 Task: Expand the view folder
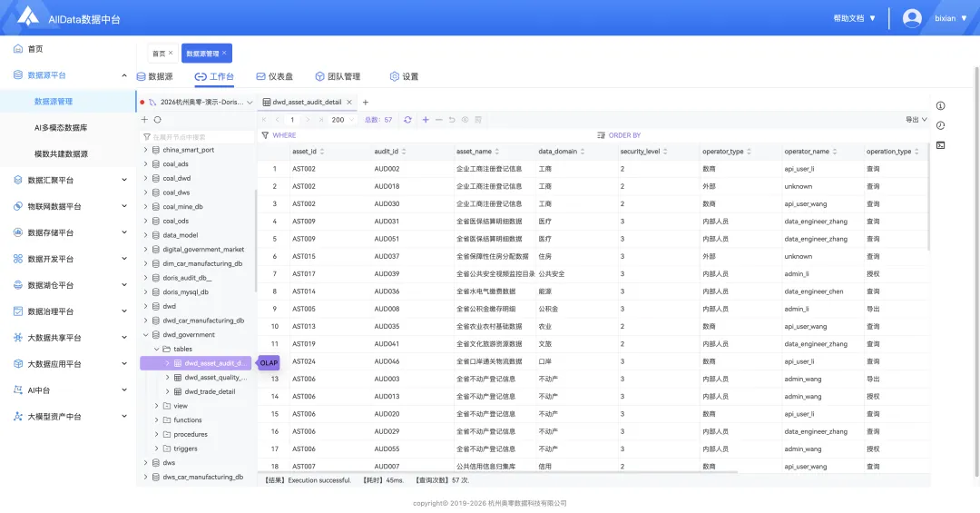click(157, 406)
